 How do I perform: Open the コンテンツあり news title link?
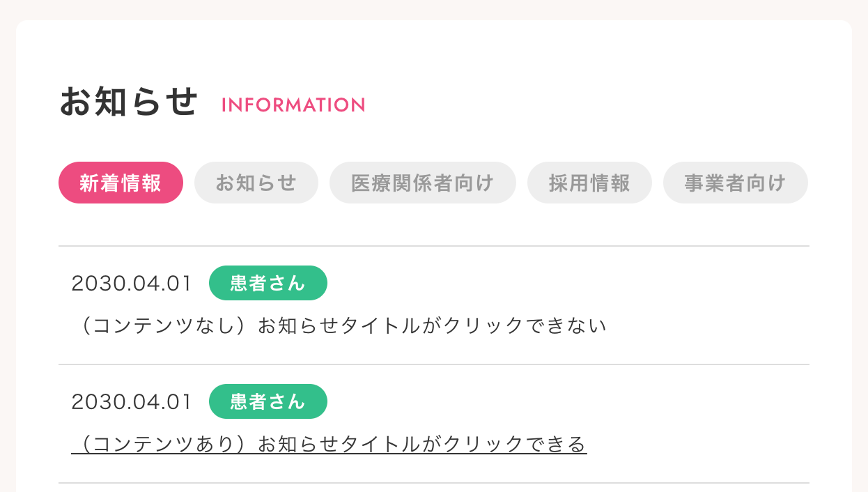[329, 444]
